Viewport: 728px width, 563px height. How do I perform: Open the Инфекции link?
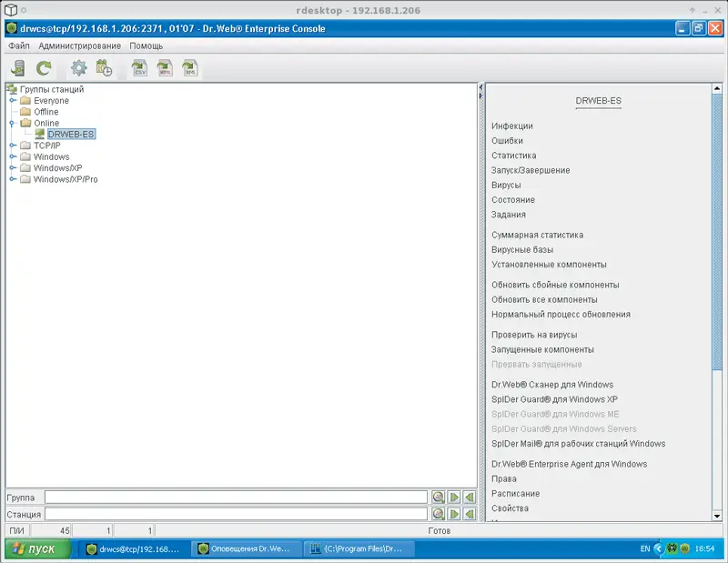[x=512, y=126]
